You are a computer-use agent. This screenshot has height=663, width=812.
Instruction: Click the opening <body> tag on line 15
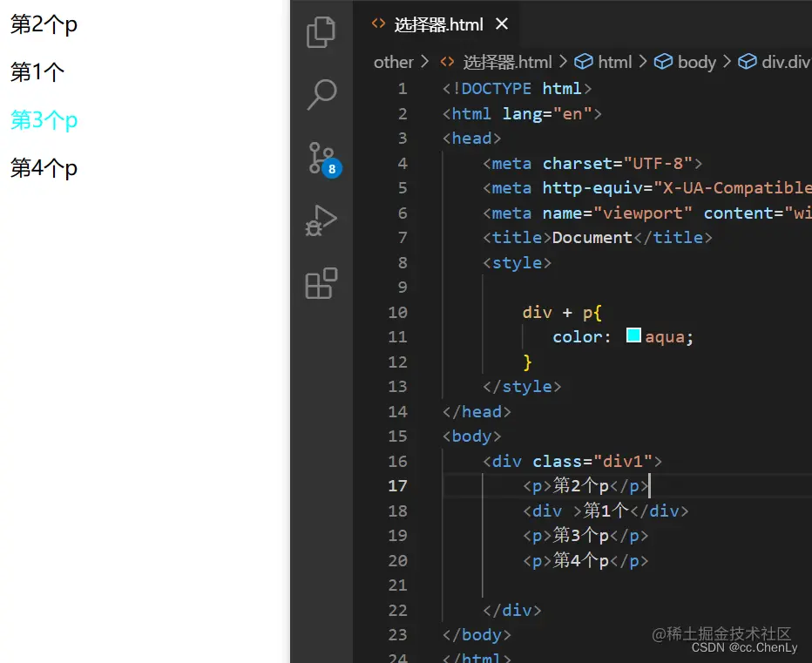[471, 436]
